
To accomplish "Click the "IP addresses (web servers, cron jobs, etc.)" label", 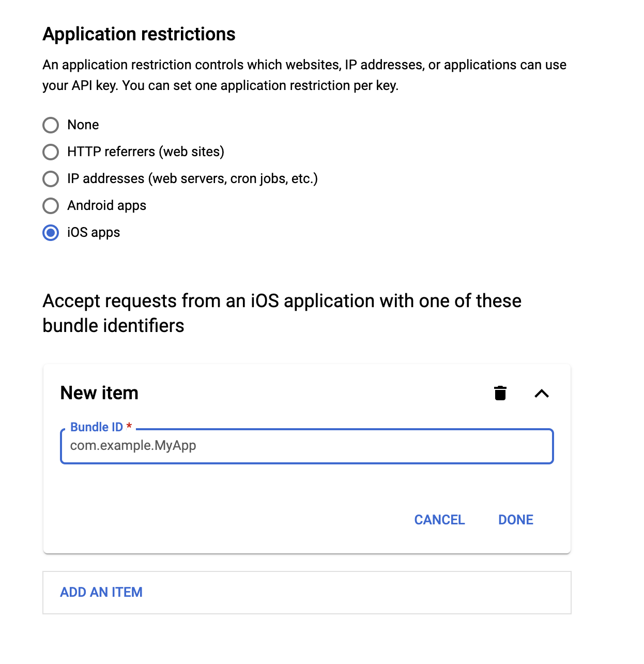I will [x=192, y=179].
